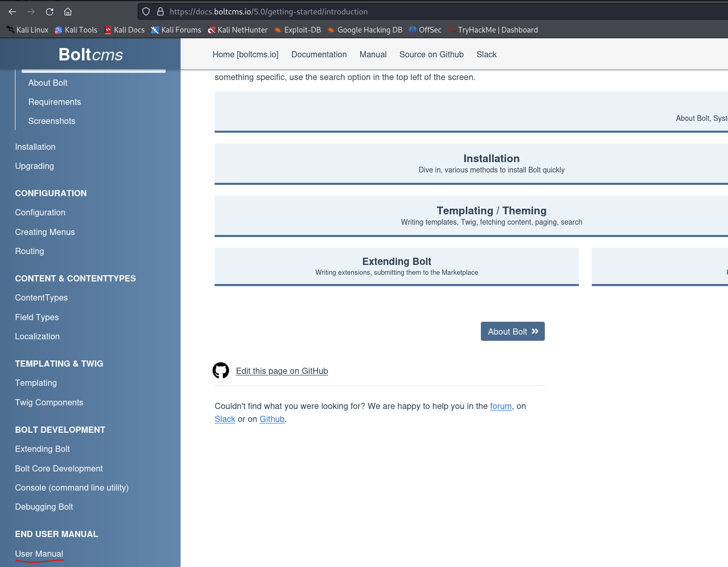Open Home [boltcms.io] in top navigation
Screen dimensions: 728x567
(x=246, y=54)
